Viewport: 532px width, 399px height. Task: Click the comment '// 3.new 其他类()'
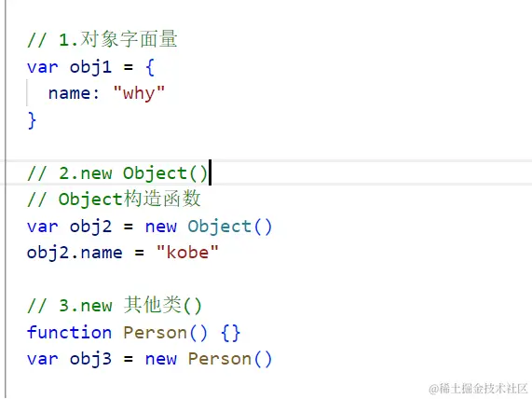[115, 305]
